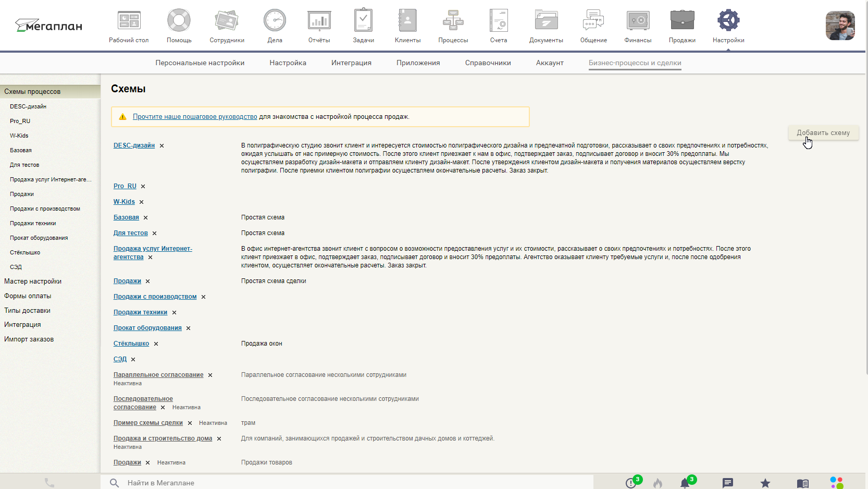868x489 pixels.
Task: Open the Помощь lifebuoy icon
Action: 179,21
